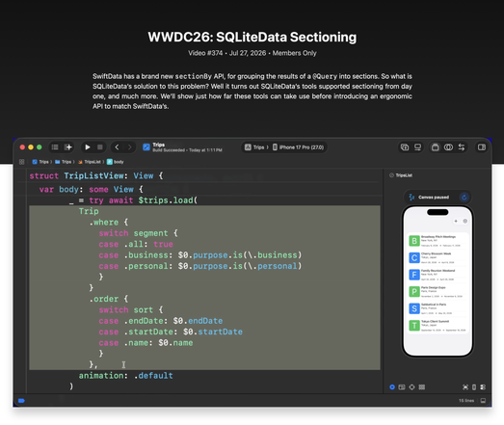Click the overlapping circles icon in toolbar
This screenshot has width=504, height=425.
tap(448, 147)
